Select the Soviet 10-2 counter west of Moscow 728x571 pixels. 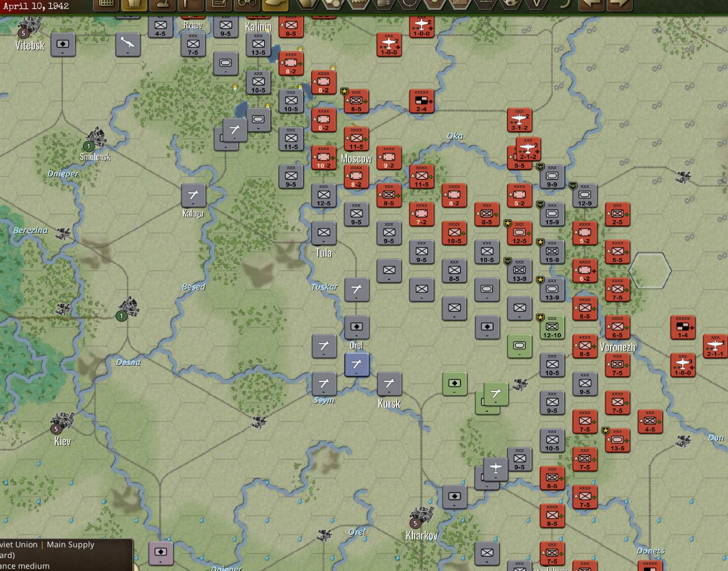[x=324, y=157]
